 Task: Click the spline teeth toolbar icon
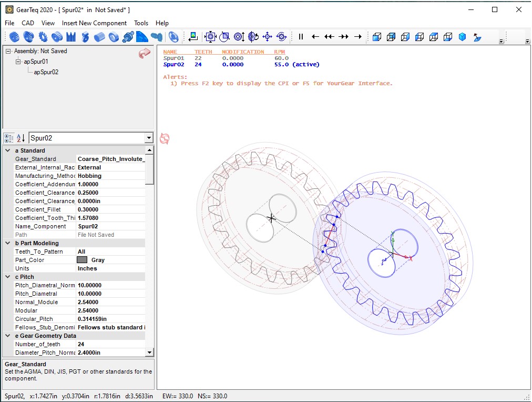pyautogui.click(x=71, y=37)
